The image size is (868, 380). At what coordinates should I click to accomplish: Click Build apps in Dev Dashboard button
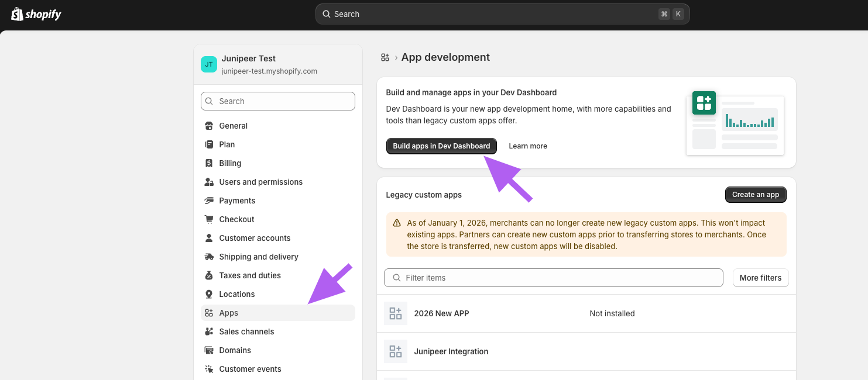click(441, 146)
